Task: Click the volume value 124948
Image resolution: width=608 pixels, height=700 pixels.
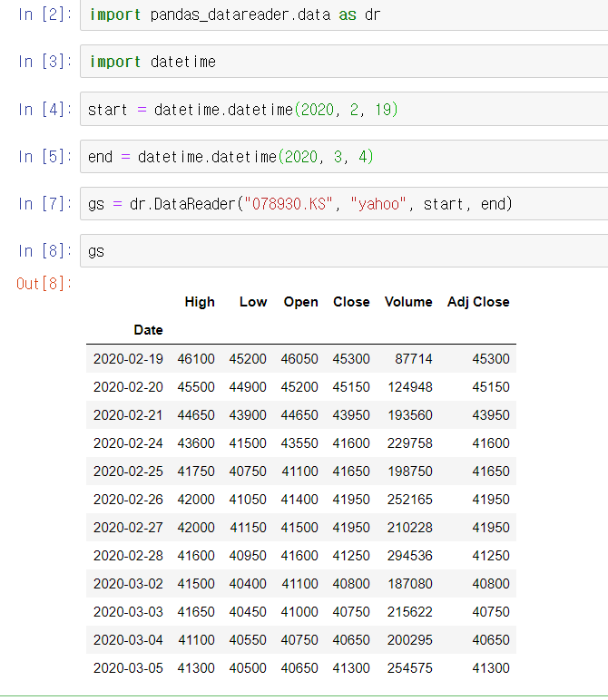Action: 410,386
